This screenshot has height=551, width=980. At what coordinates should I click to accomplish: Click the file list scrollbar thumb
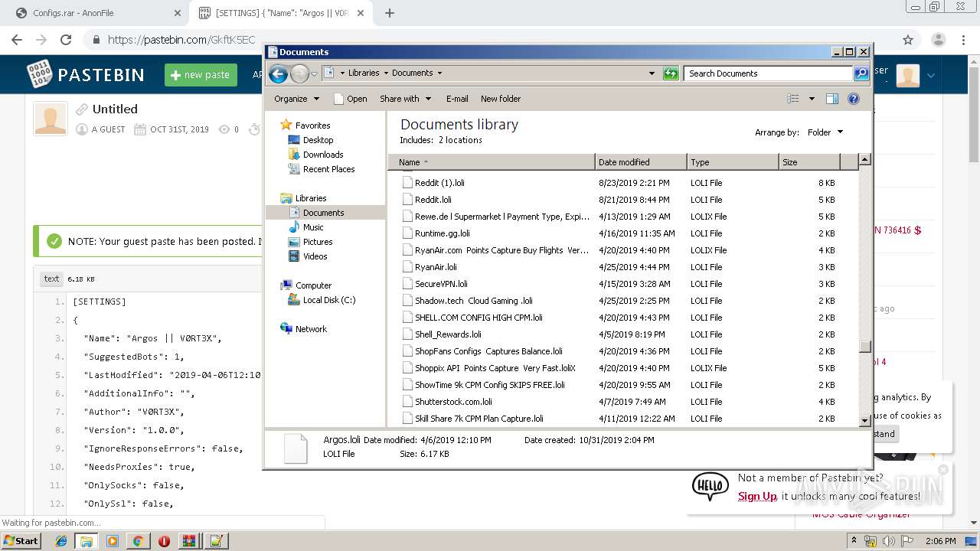(864, 347)
